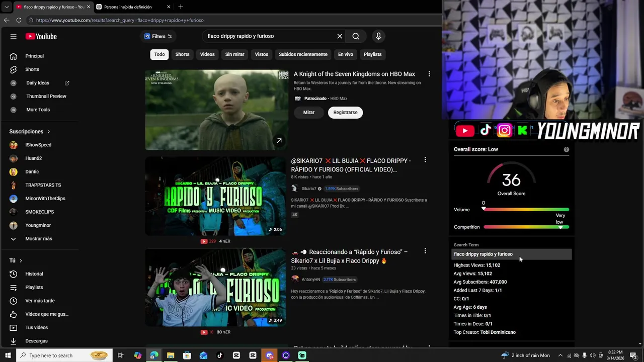
Task: Open Ver más tarde in the sidebar
Action: coord(39,301)
